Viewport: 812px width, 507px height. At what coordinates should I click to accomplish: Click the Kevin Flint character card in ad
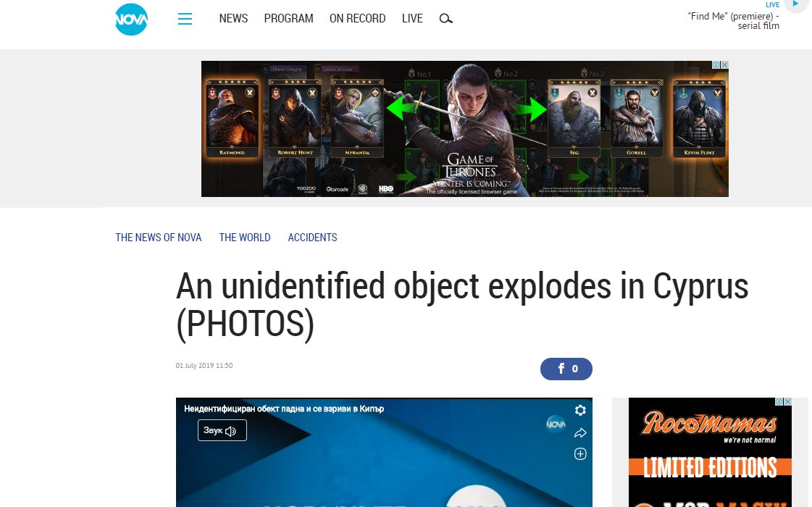(x=699, y=119)
